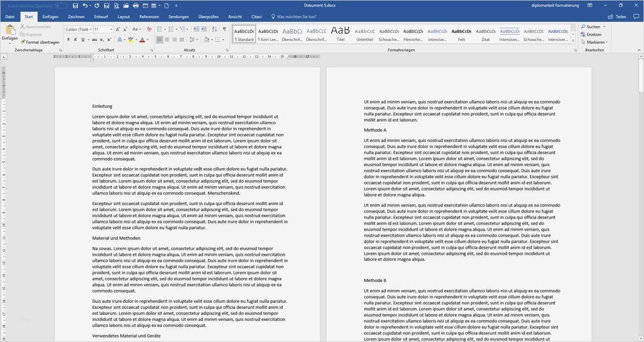
Task: Justify the paragraph text
Action: [x=182, y=39]
